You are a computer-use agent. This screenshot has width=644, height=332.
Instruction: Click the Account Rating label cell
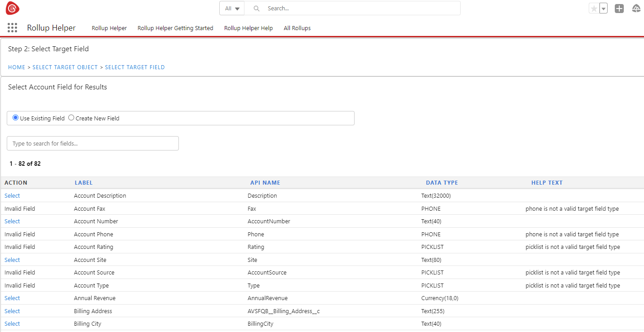click(x=93, y=247)
